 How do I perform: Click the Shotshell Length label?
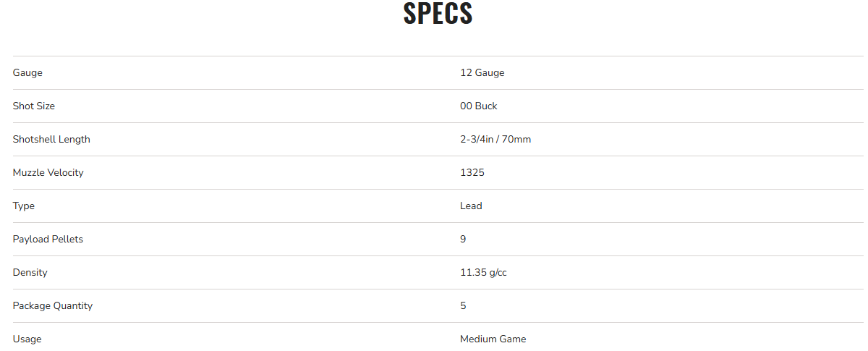(51, 139)
